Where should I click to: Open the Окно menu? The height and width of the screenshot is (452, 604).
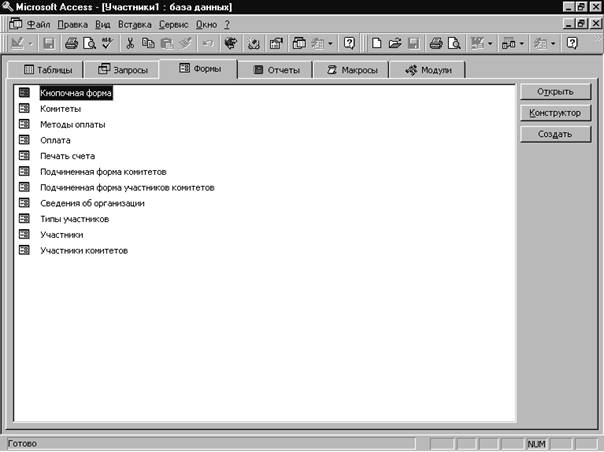[206, 25]
